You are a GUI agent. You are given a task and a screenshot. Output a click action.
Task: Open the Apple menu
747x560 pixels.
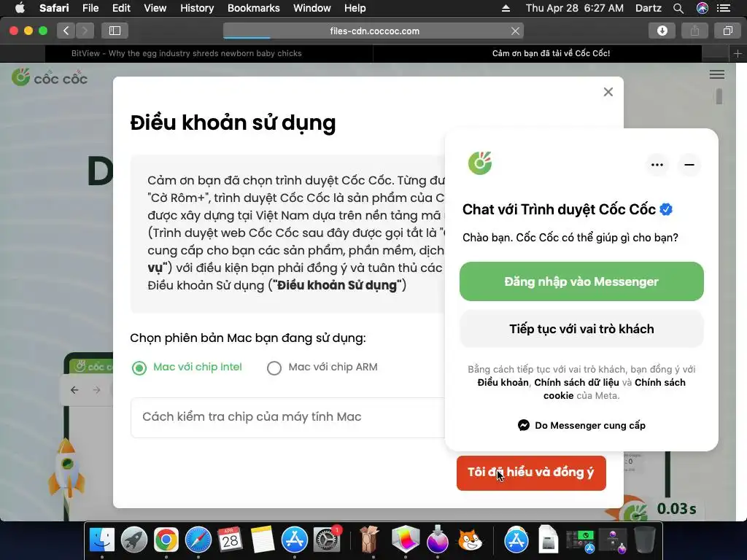click(20, 8)
